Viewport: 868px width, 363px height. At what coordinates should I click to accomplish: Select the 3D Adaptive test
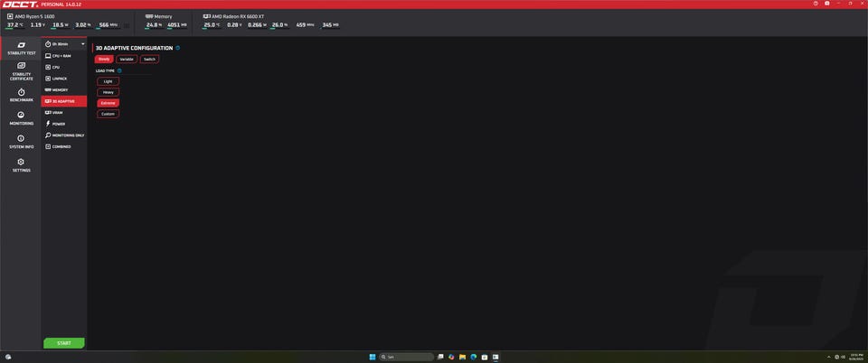pos(64,101)
